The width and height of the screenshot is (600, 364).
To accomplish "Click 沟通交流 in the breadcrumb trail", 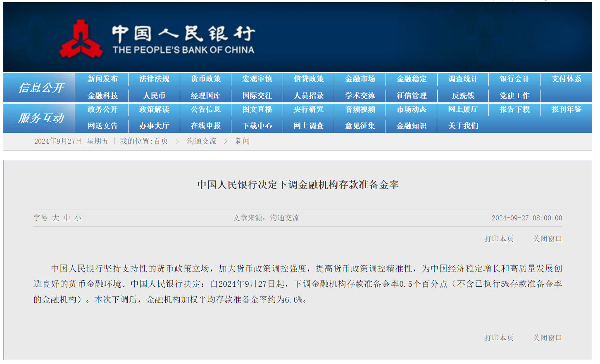I will coord(201,141).
